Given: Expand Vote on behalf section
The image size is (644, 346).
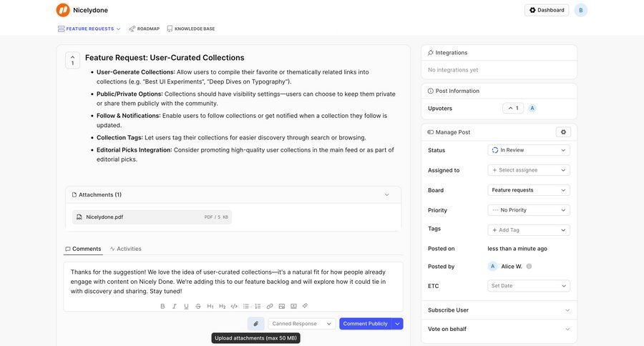Looking at the screenshot, I should tap(499, 329).
